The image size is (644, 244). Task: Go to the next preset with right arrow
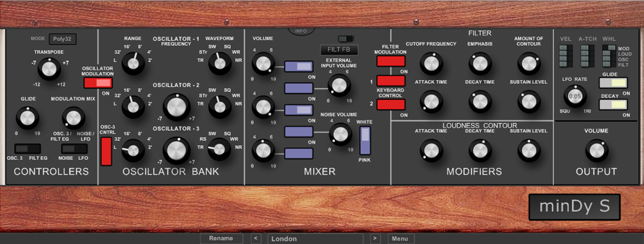(376, 239)
